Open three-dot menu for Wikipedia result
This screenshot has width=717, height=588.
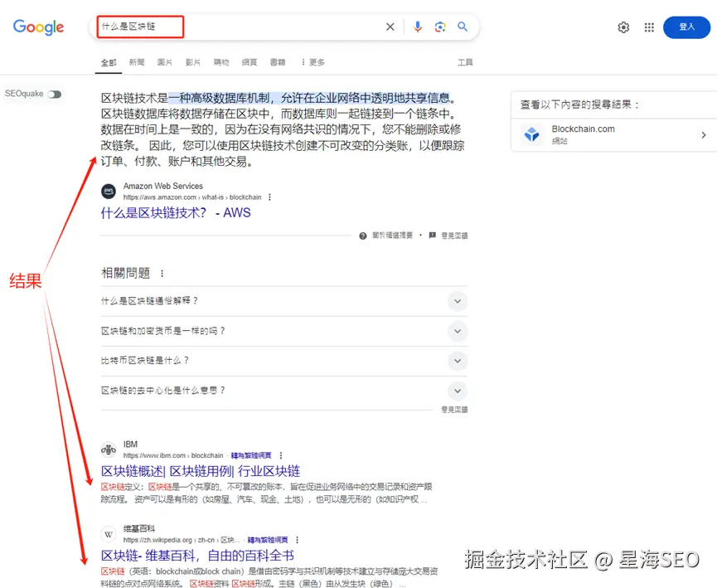click(x=298, y=540)
